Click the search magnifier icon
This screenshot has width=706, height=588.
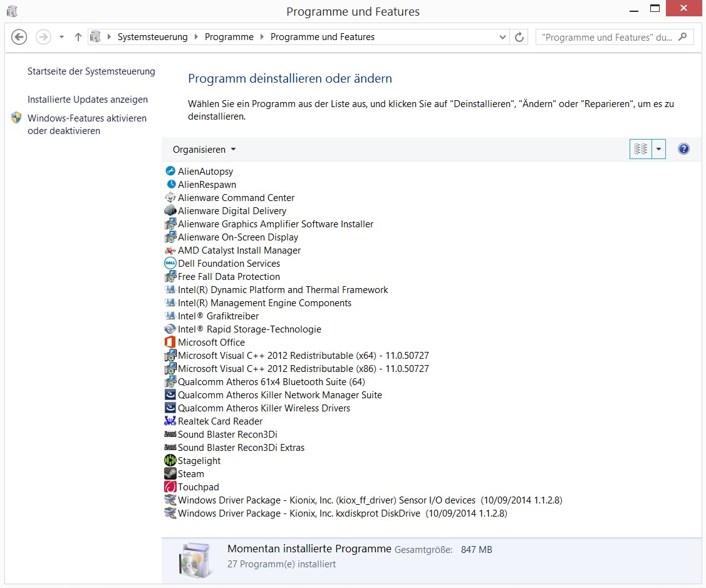(683, 36)
